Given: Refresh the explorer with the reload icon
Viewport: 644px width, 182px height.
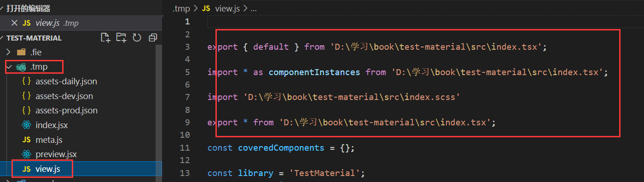Looking at the screenshot, I should (x=137, y=38).
